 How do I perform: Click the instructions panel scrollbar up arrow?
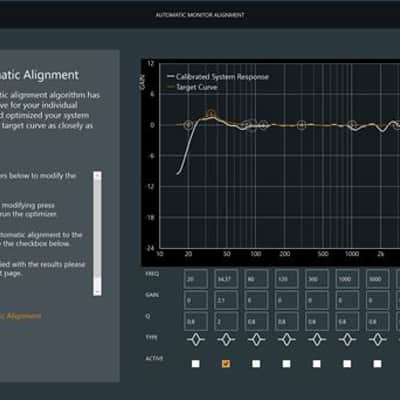coord(97,175)
